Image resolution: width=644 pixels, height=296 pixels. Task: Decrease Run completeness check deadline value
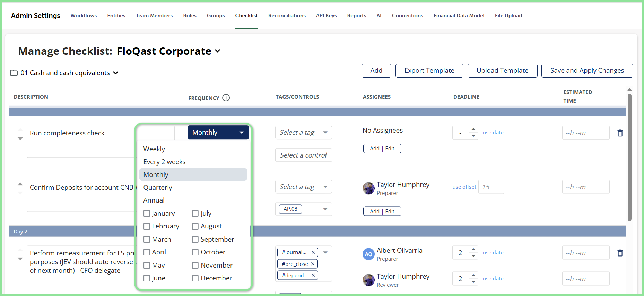click(x=473, y=136)
